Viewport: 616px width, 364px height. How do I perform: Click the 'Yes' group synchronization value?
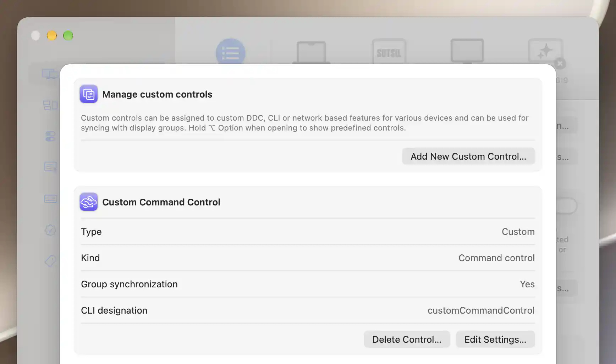527,284
